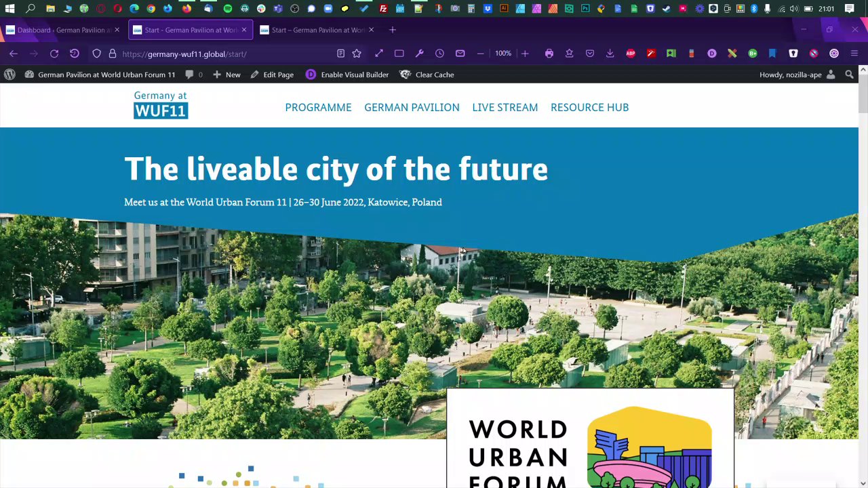Add New content from admin bar
The width and height of the screenshot is (868, 488).
226,75
